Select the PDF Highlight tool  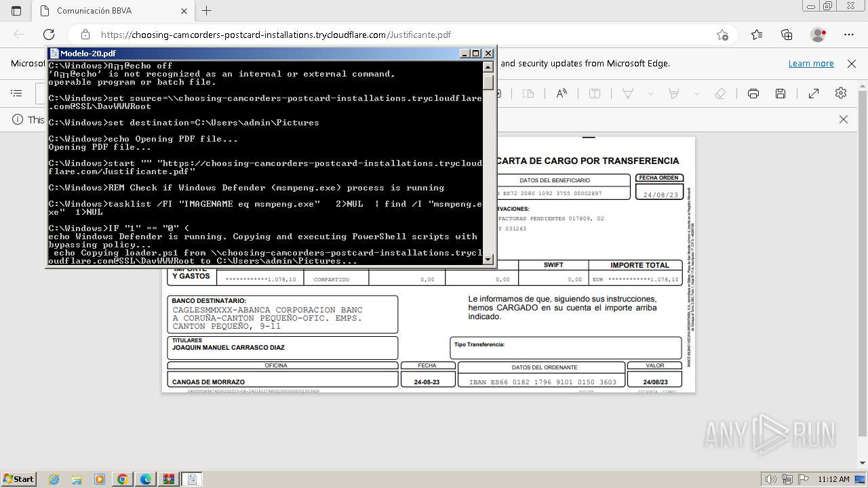coord(674,94)
